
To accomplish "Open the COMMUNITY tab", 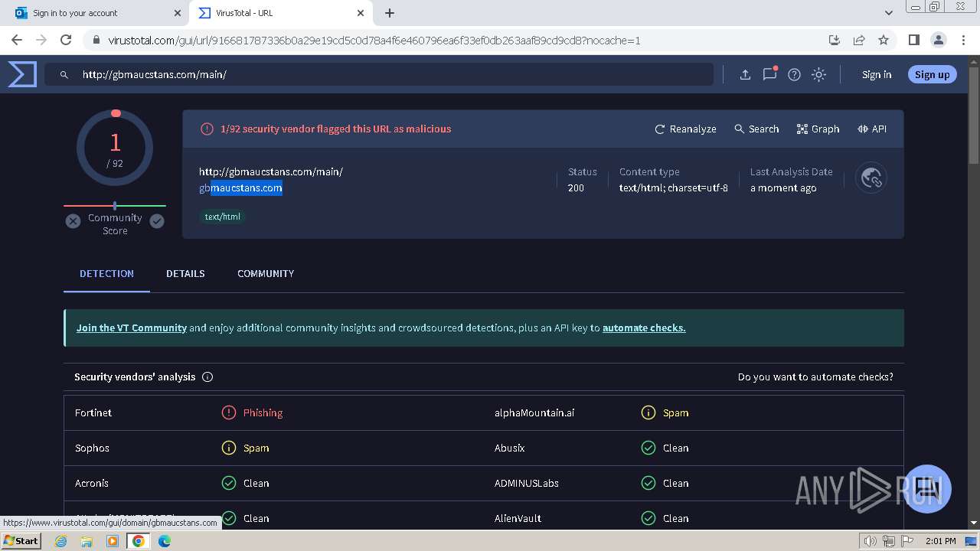I will click(x=266, y=273).
